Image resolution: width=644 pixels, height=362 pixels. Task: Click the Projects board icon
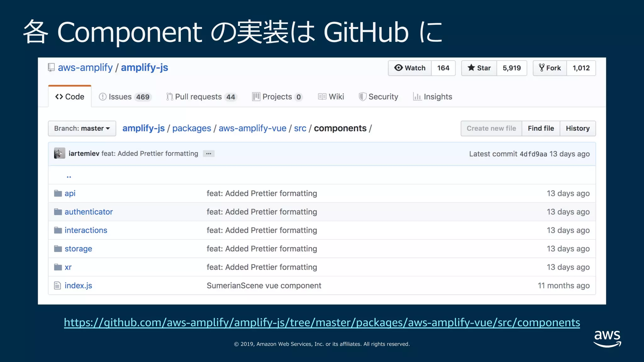click(x=256, y=97)
